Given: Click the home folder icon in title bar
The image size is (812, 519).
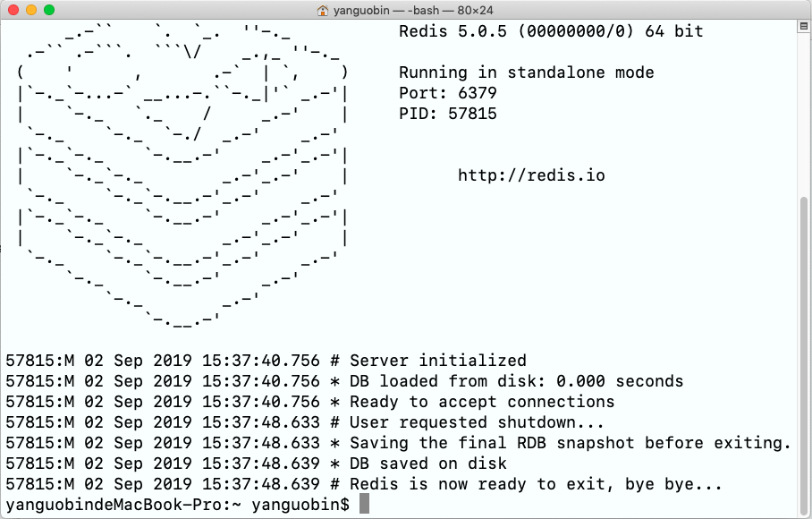Looking at the screenshot, I should click(x=323, y=11).
